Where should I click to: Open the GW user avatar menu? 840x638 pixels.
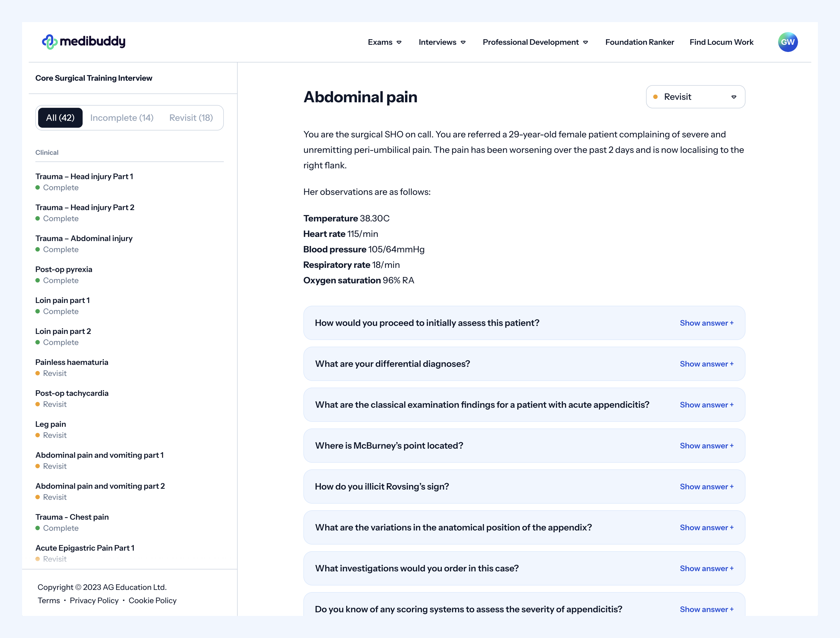tap(788, 42)
